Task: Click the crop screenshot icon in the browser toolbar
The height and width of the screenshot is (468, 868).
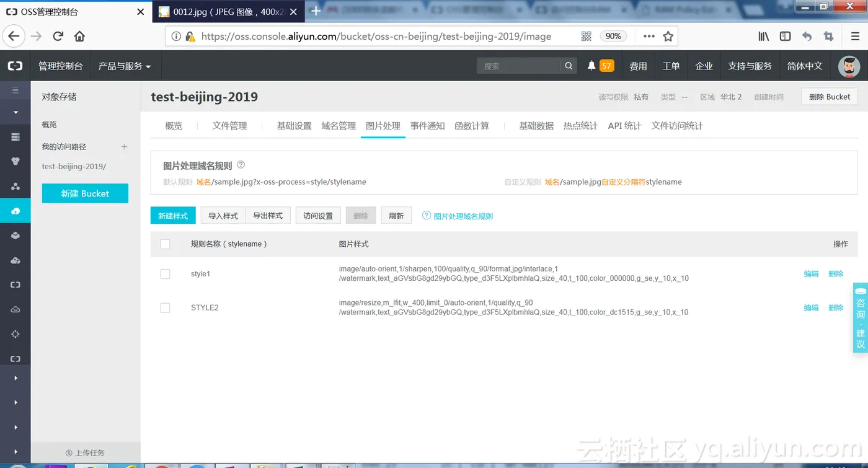Action: (x=828, y=37)
